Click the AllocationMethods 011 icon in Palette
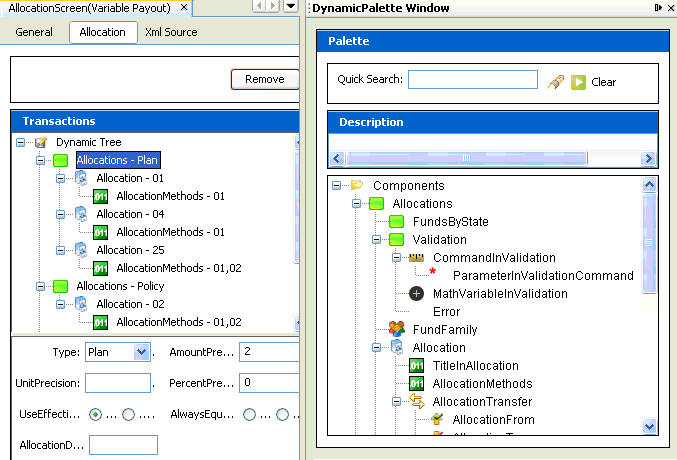The image size is (677, 460). point(417,384)
